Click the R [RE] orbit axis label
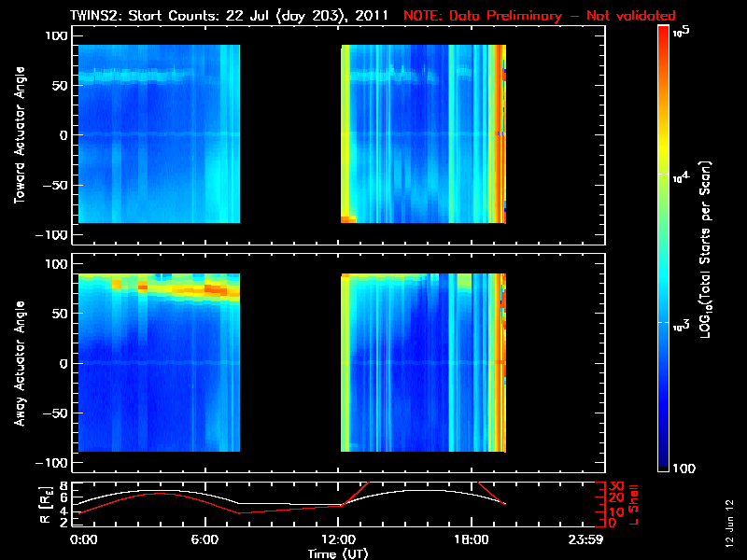The image size is (747, 560). click(x=45, y=505)
